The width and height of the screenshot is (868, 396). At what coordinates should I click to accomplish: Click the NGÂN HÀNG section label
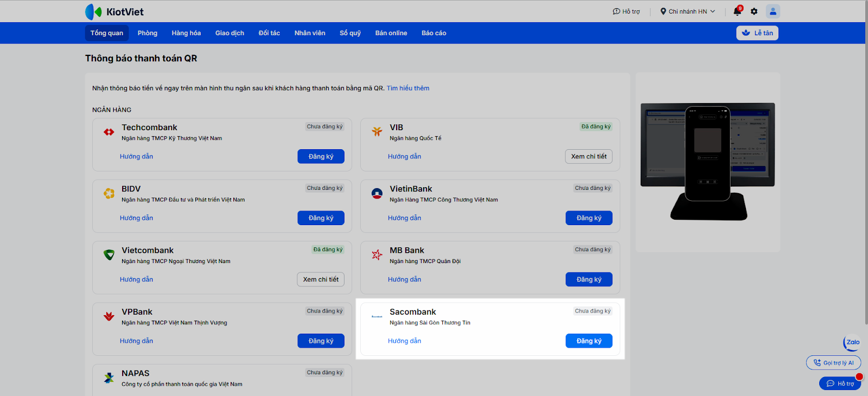[112, 110]
